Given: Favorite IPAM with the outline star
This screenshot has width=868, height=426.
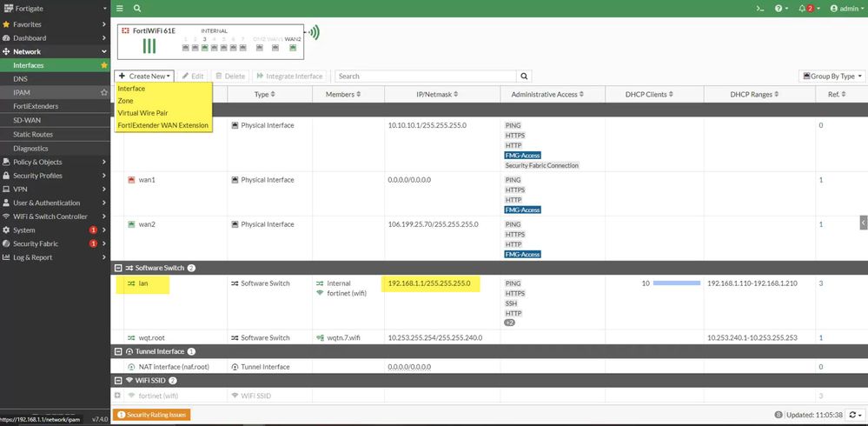Looking at the screenshot, I should click(x=104, y=92).
